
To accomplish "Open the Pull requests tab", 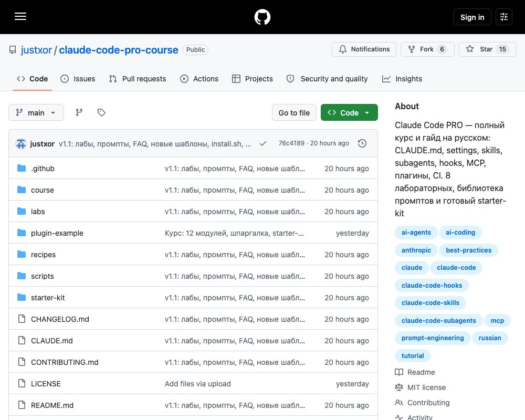I will [138, 79].
